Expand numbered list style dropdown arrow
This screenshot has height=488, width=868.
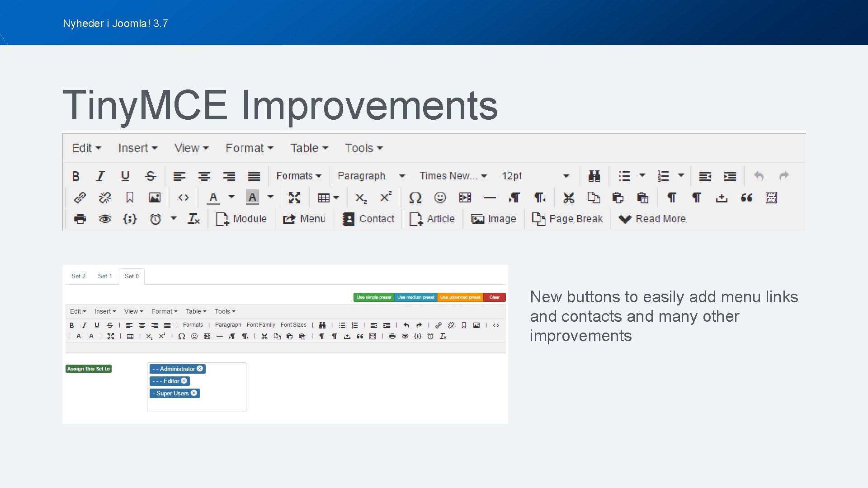click(681, 176)
